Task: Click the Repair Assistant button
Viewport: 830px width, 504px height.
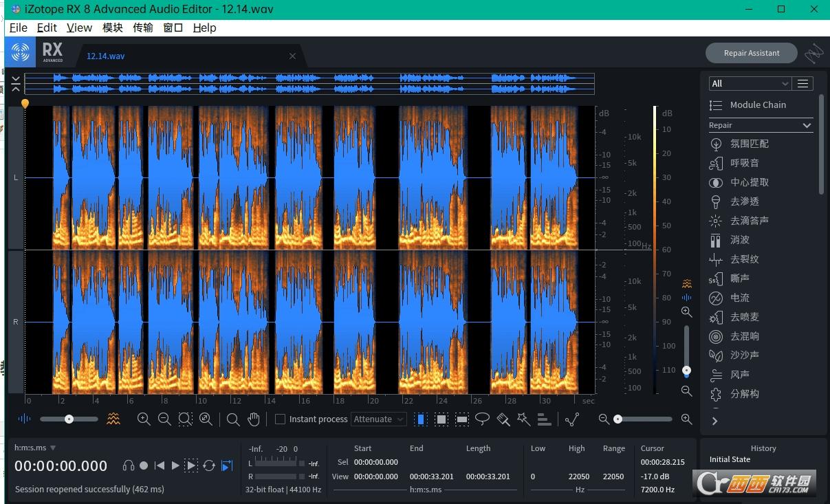Action: pyautogui.click(x=752, y=53)
